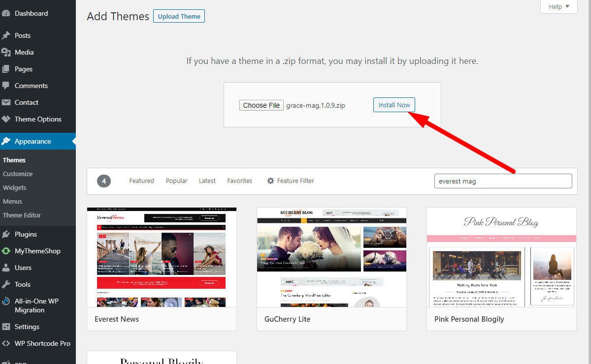Open the Theme Editor submenu item
591x364 pixels.
pos(22,215)
